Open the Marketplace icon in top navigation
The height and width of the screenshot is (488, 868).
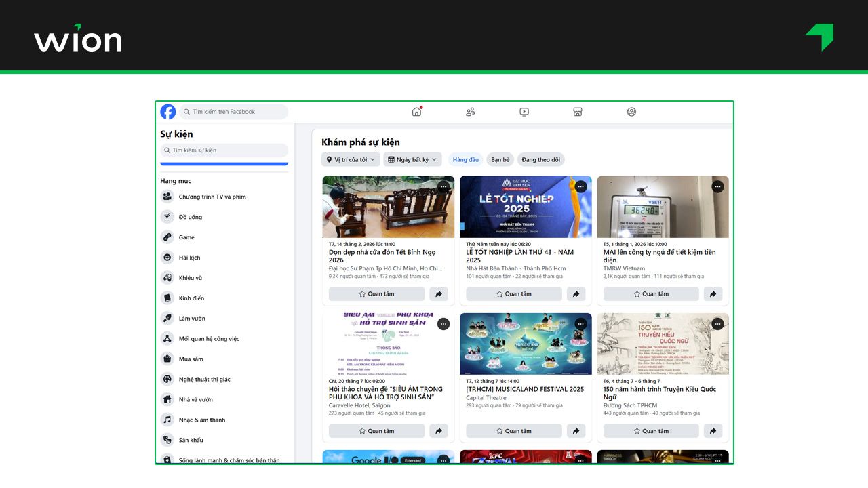pyautogui.click(x=578, y=112)
